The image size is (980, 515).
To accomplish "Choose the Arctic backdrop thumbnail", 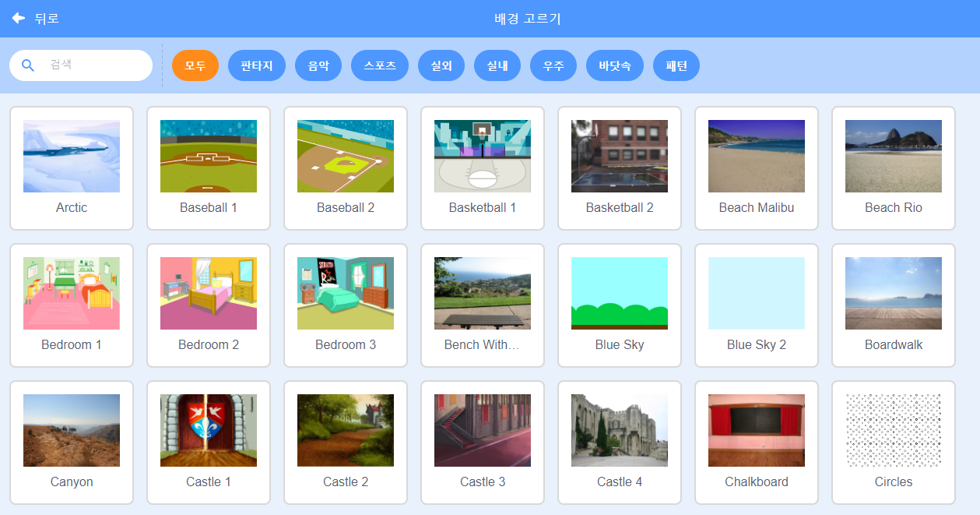I will pyautogui.click(x=72, y=156).
